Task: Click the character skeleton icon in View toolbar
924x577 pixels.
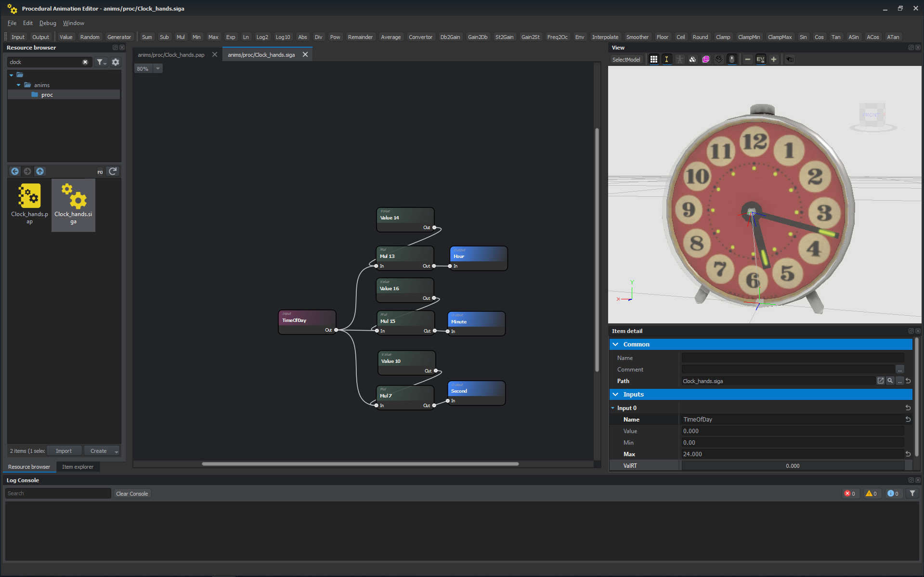Action: pyautogui.click(x=680, y=59)
